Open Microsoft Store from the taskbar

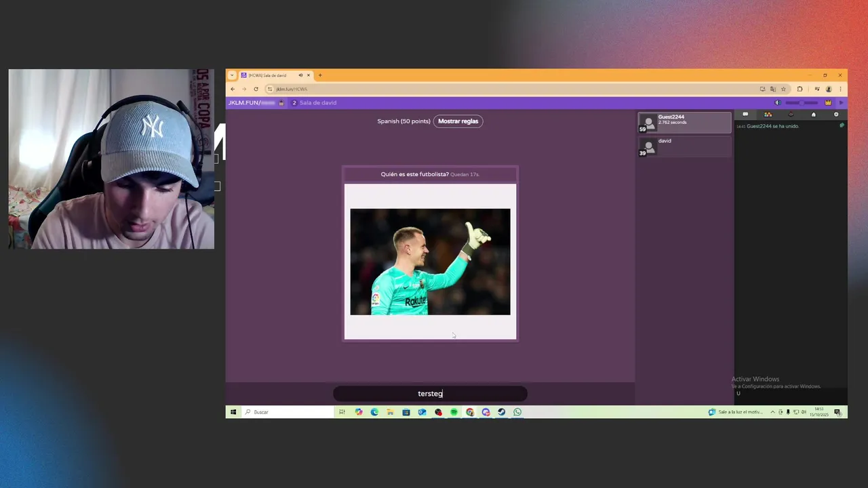(406, 412)
